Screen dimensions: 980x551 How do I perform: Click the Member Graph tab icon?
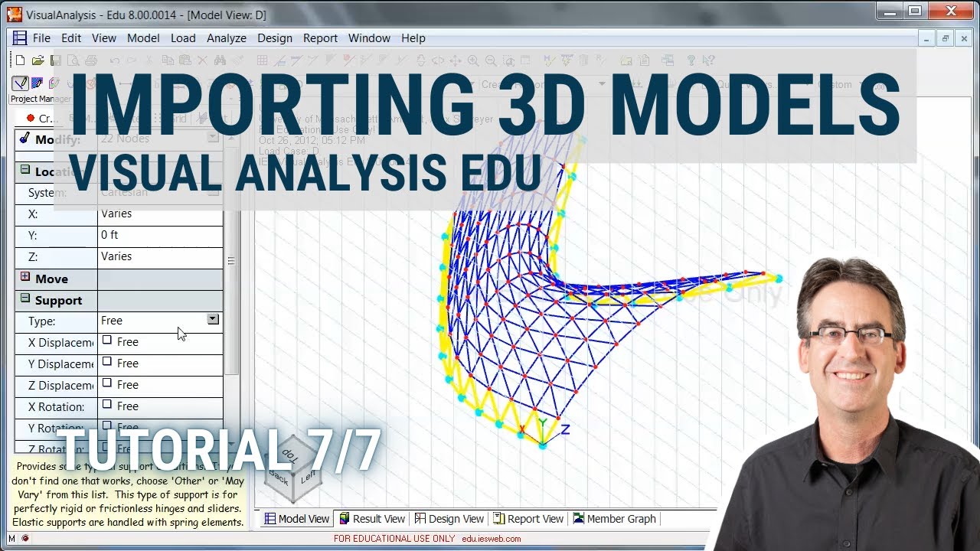pos(579,519)
